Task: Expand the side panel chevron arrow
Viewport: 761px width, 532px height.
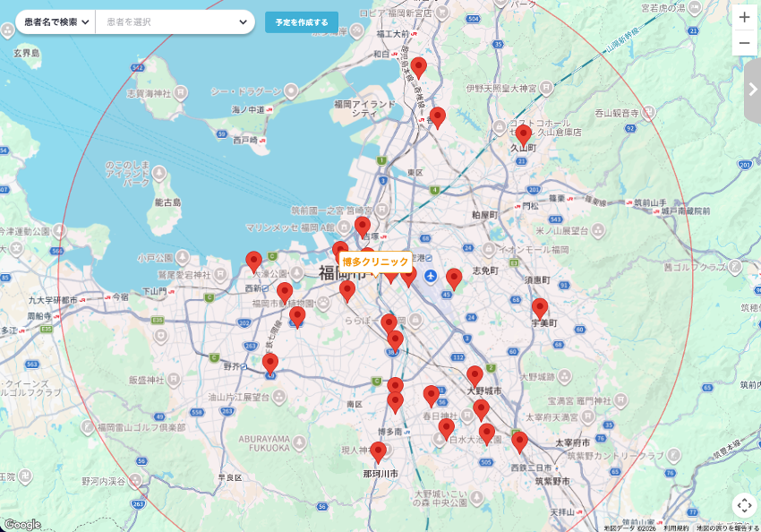Action: pyautogui.click(x=753, y=90)
